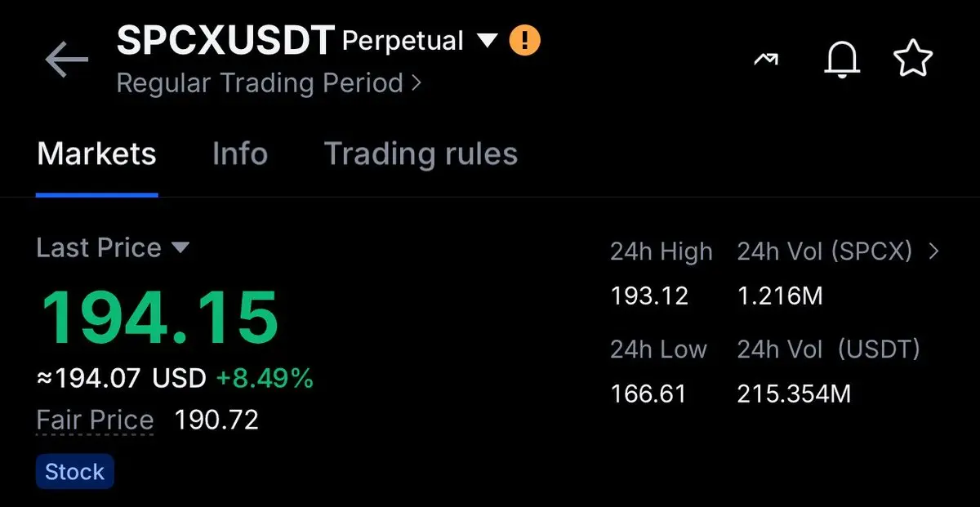Expand 24h Vol (SPCX) chevron
Viewport: 980px width, 507px height.
tap(934, 251)
